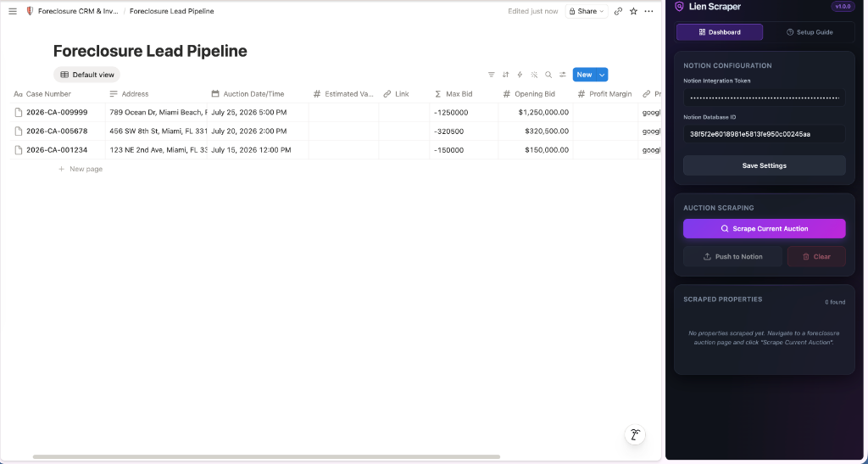Open Profit Margin column header menu

(x=605, y=94)
